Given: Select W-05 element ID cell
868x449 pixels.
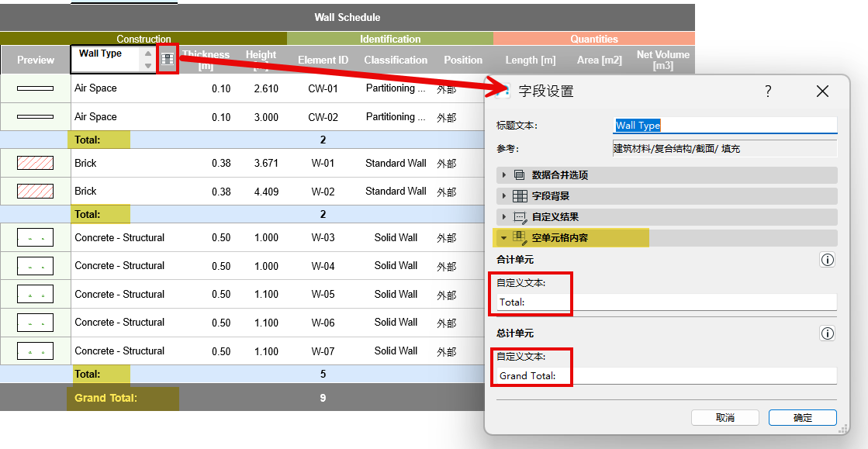Looking at the screenshot, I should click(323, 295).
